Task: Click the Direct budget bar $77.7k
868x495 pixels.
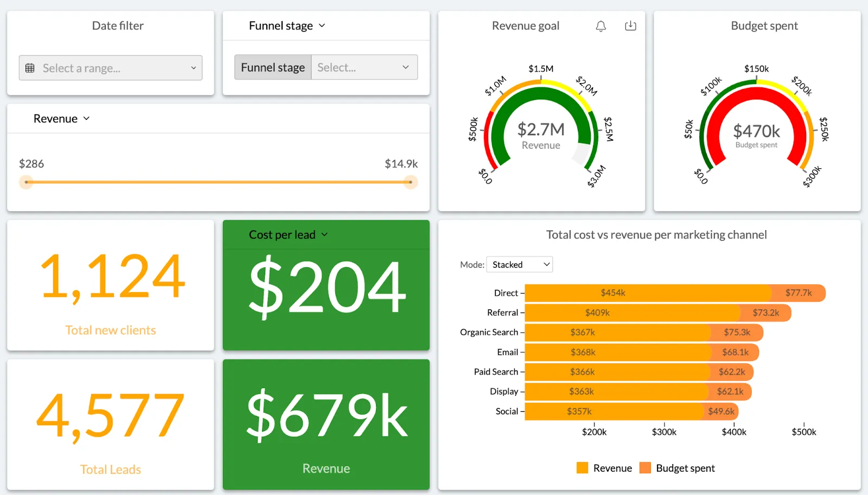Action: point(799,293)
